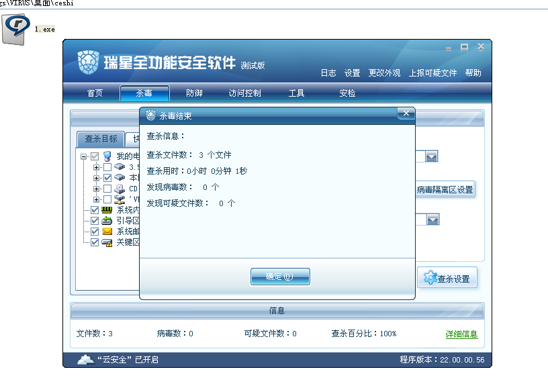
Task: Open the 上报可疑文件 menu link
Action: click(x=432, y=73)
